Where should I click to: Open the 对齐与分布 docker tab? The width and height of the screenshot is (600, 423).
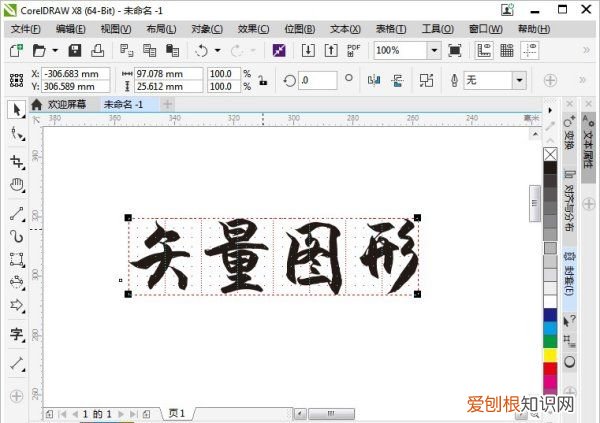[569, 201]
